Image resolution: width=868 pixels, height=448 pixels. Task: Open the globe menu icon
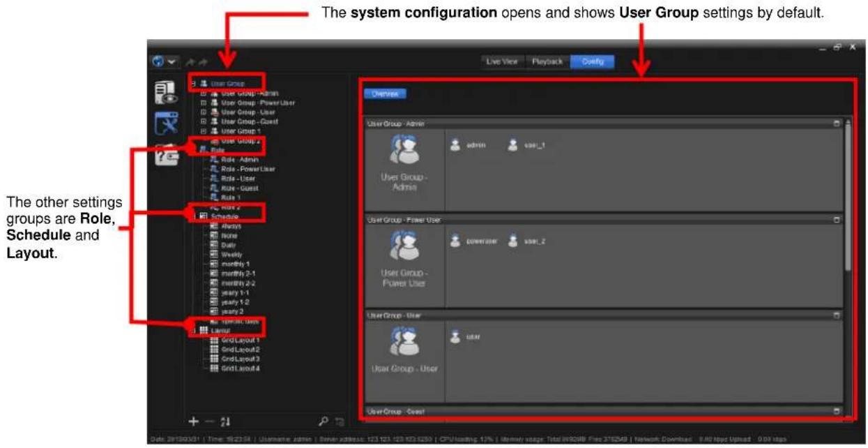(158, 61)
